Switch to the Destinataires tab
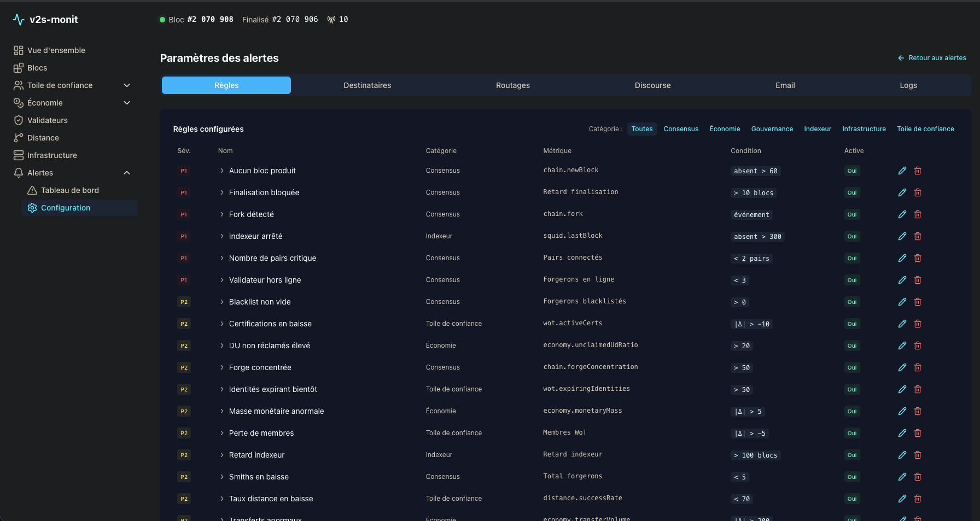Viewport: 980px width, 521px height. (367, 85)
